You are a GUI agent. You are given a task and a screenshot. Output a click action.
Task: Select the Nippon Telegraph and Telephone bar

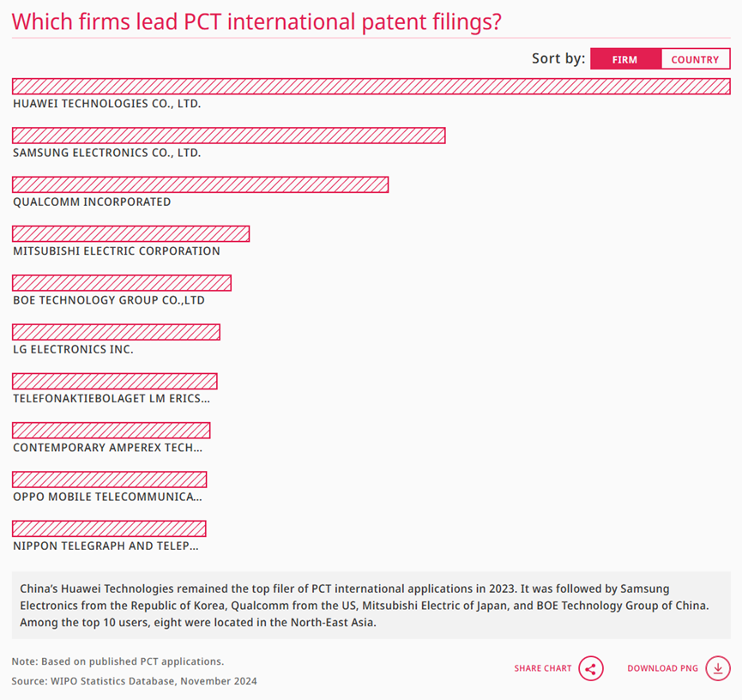pos(109,528)
